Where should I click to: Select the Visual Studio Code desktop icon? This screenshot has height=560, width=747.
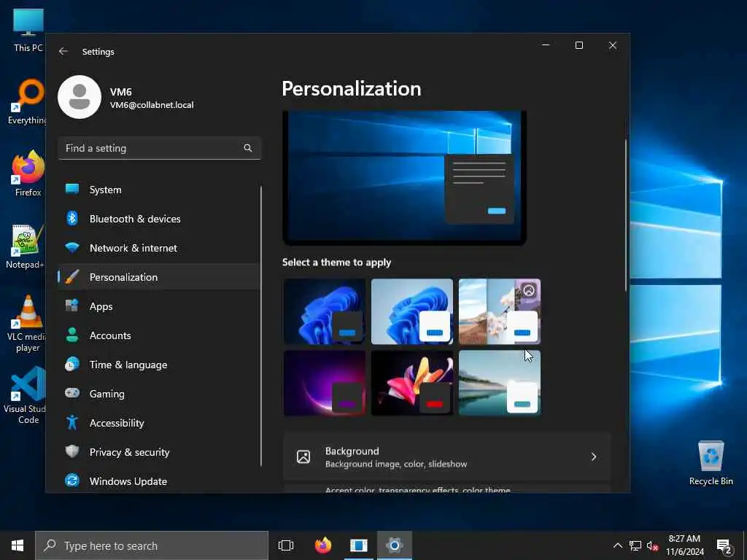pos(28,395)
